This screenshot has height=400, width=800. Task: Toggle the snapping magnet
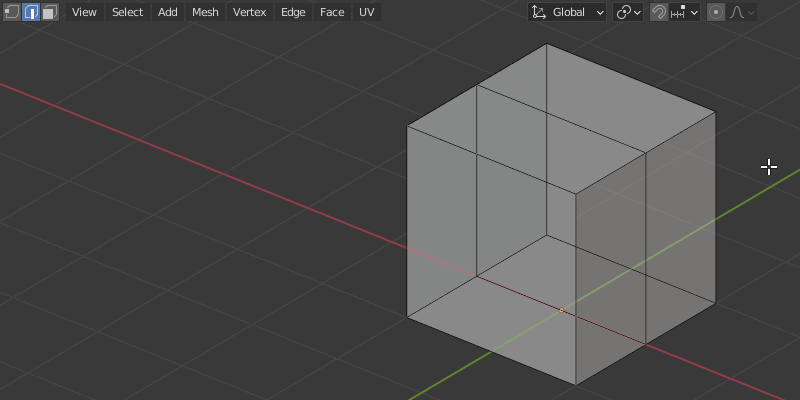pos(659,12)
